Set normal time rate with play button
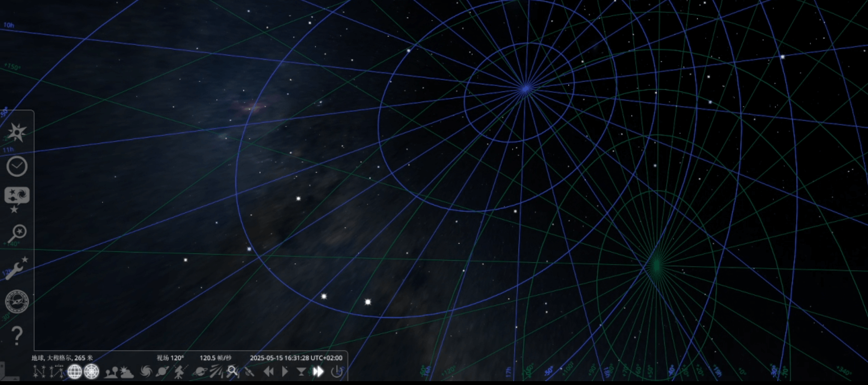This screenshot has height=385, width=868. click(285, 372)
